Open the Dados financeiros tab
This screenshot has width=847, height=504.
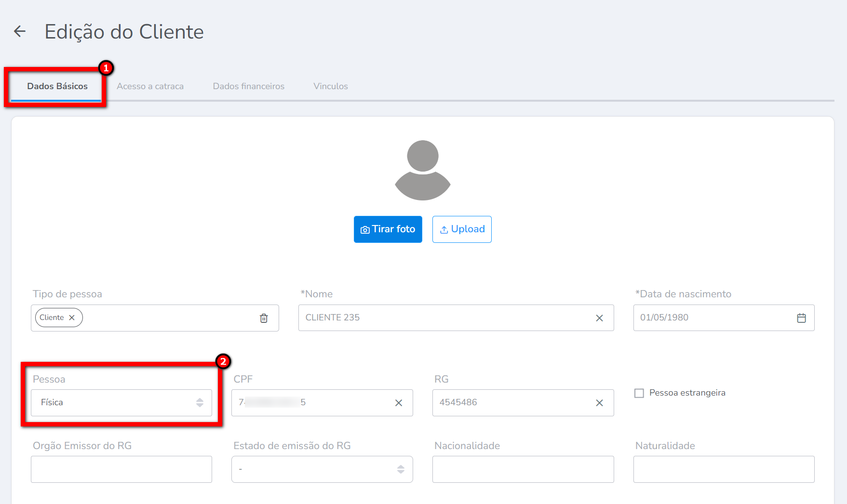pos(249,86)
